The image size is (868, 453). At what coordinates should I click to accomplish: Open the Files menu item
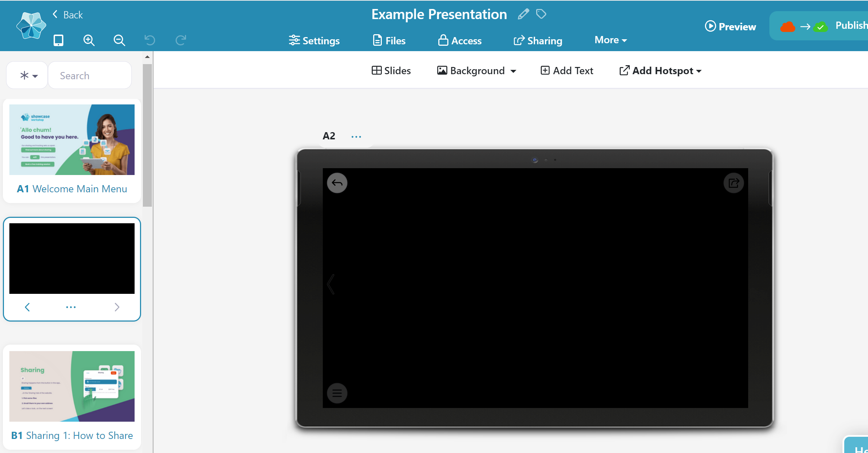(x=389, y=41)
